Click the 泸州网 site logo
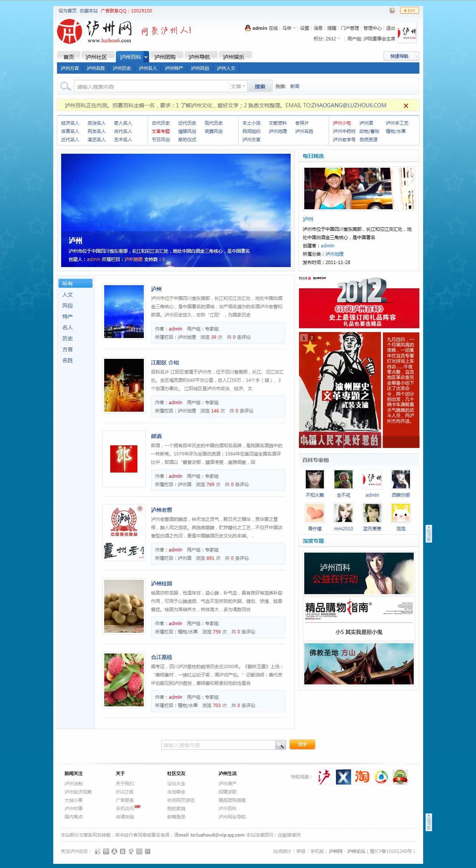Screen dimensions: 476x868 94,32
